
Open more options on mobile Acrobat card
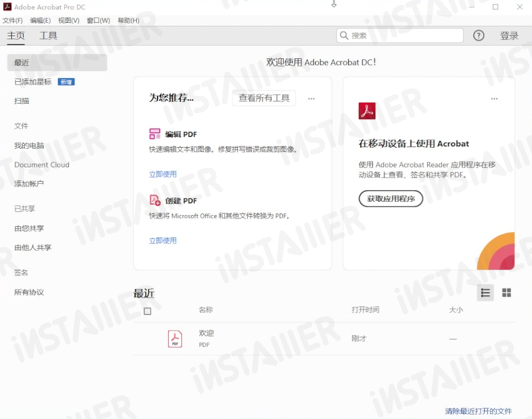tap(494, 98)
